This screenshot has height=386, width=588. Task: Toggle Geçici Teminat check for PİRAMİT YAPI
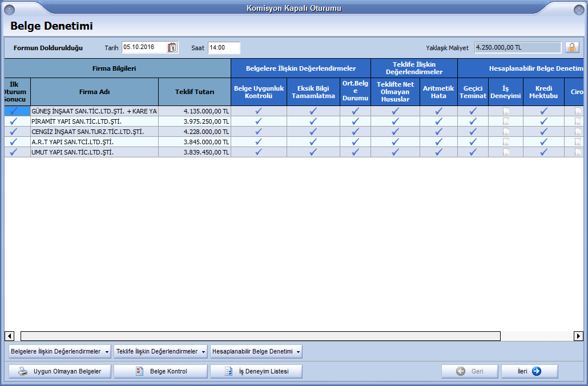473,121
